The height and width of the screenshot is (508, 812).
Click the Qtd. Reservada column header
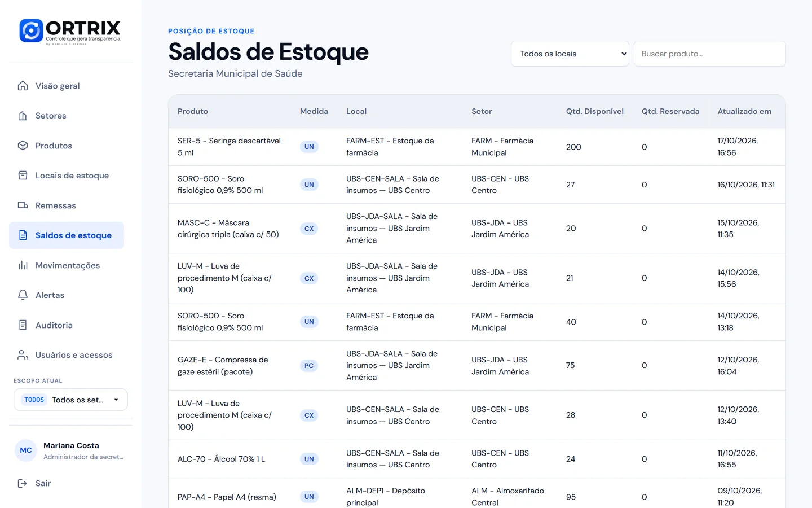670,111
